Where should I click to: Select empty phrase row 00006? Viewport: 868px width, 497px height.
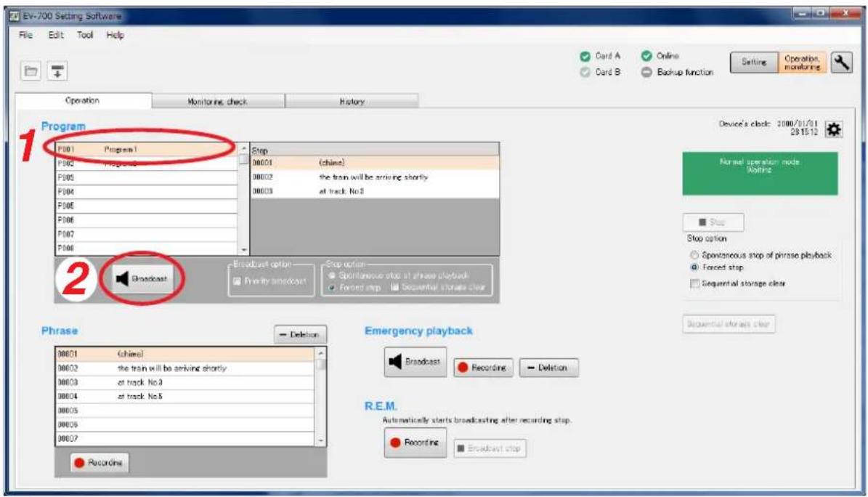point(185,424)
